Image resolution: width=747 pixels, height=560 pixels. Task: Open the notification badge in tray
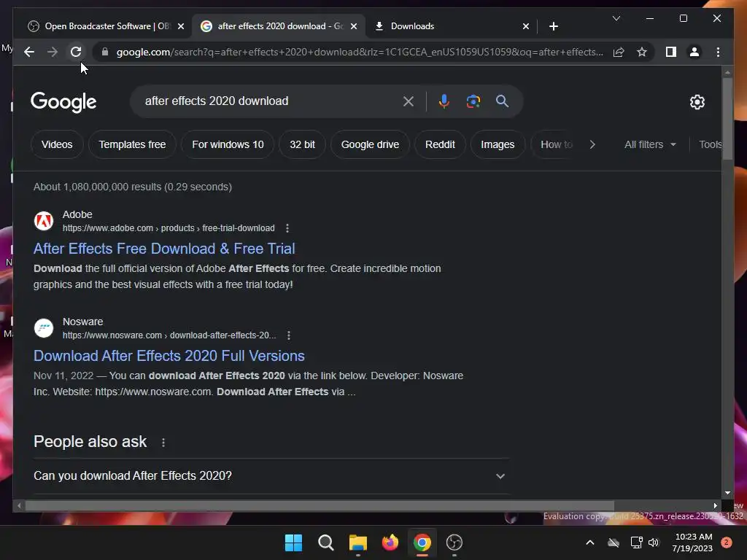click(x=727, y=542)
